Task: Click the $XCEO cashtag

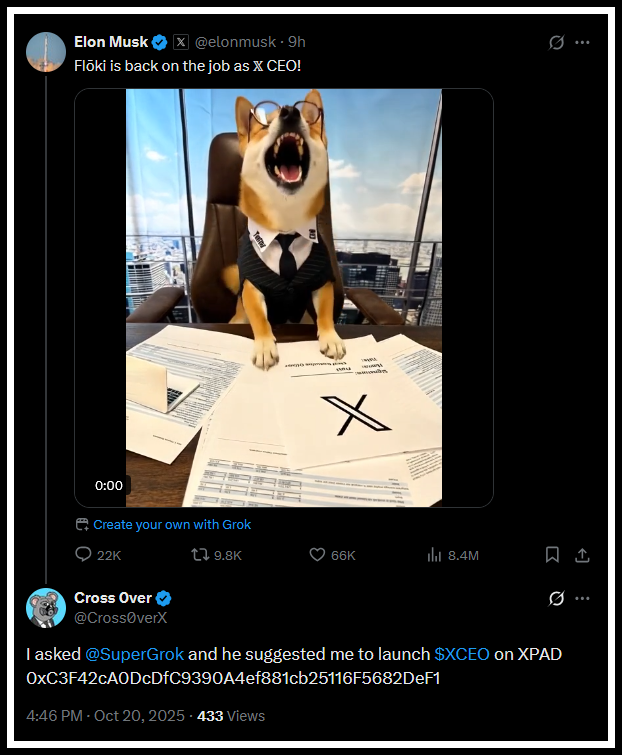Action: [x=462, y=654]
